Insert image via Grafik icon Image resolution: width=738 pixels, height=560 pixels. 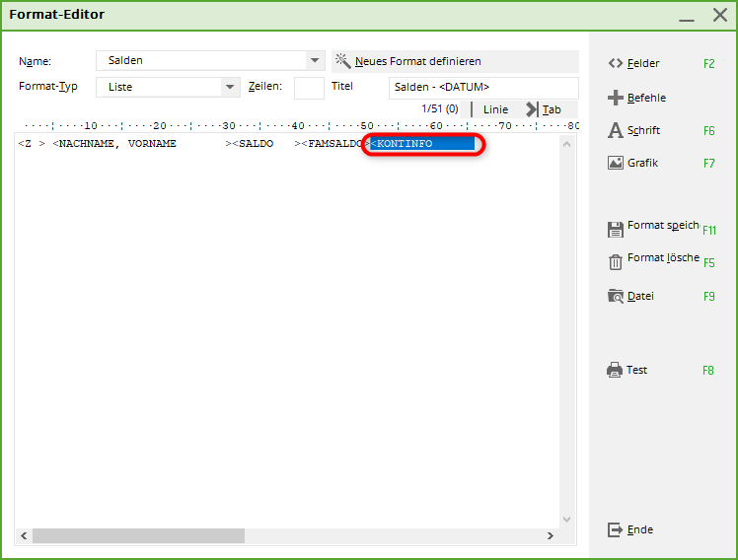(616, 163)
